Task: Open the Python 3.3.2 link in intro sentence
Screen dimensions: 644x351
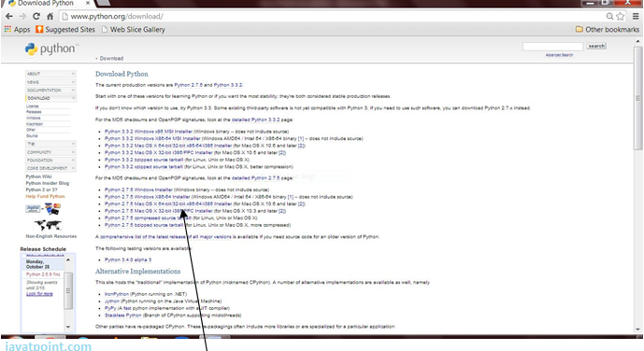Action: click(228, 85)
